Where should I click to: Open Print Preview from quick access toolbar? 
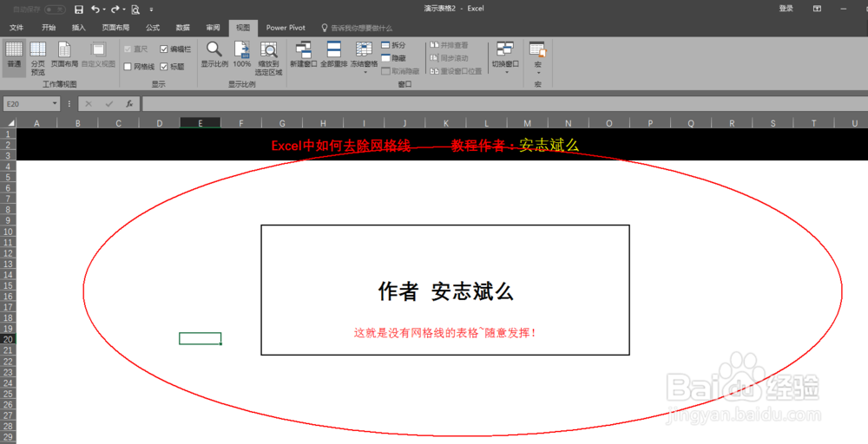coord(135,10)
